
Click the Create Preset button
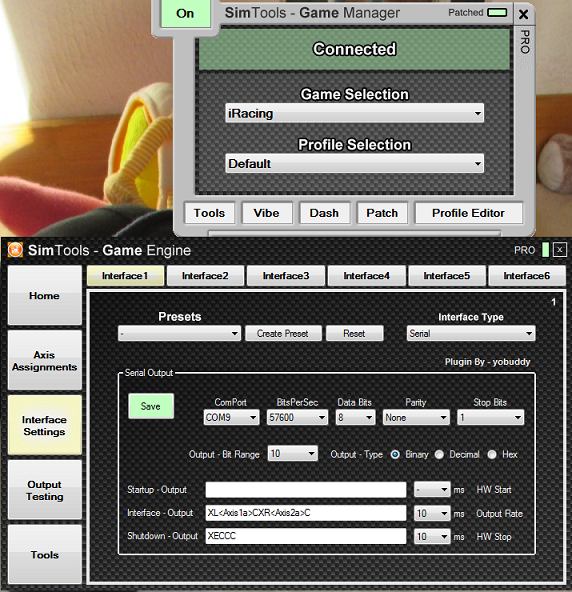[x=283, y=333]
